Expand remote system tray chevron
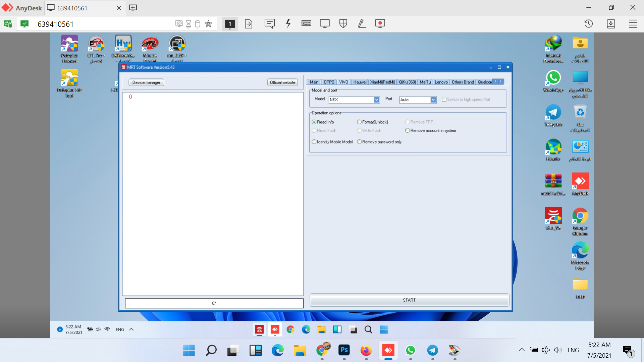The height and width of the screenshot is (362, 644). pos(131,329)
